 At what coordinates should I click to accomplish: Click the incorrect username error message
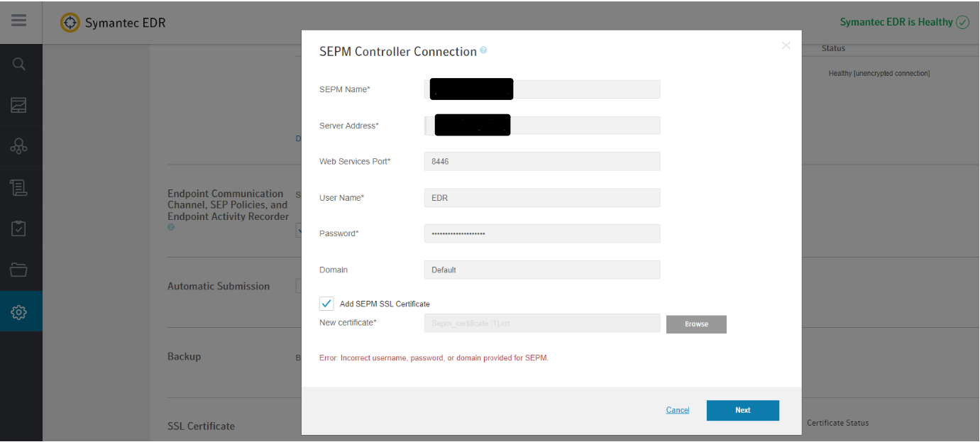click(434, 358)
